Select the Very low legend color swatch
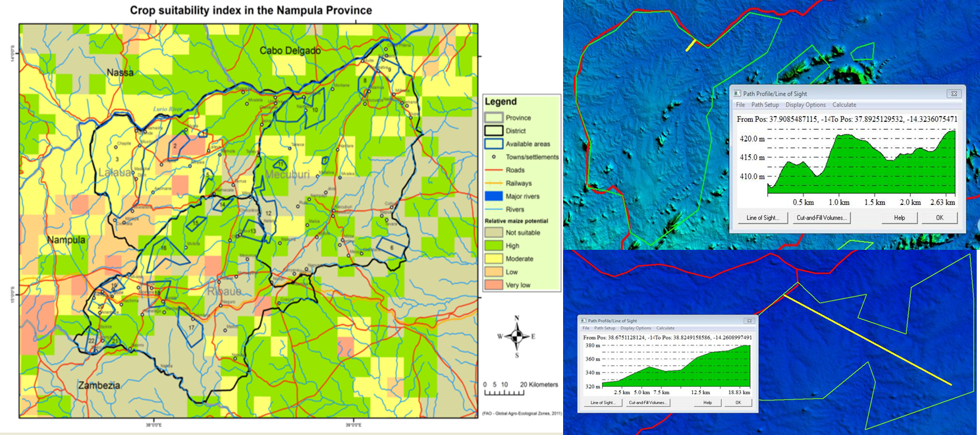980x435 pixels. coord(493,285)
